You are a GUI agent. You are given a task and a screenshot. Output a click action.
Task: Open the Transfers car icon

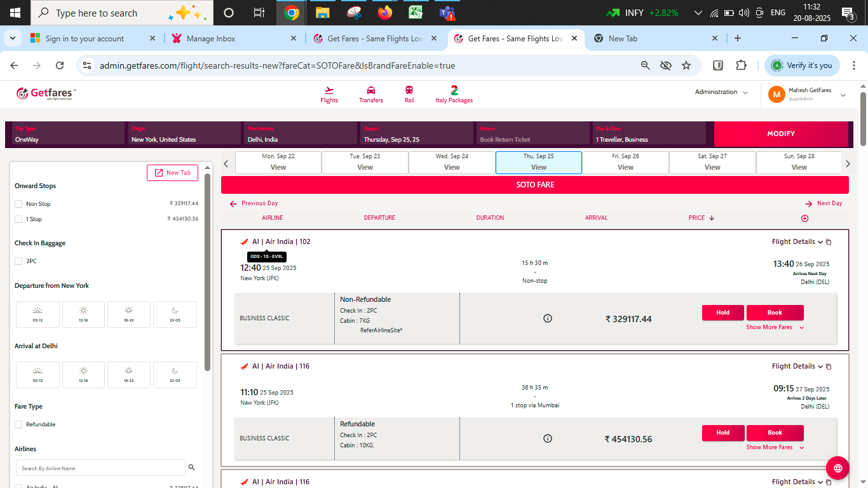click(x=371, y=91)
